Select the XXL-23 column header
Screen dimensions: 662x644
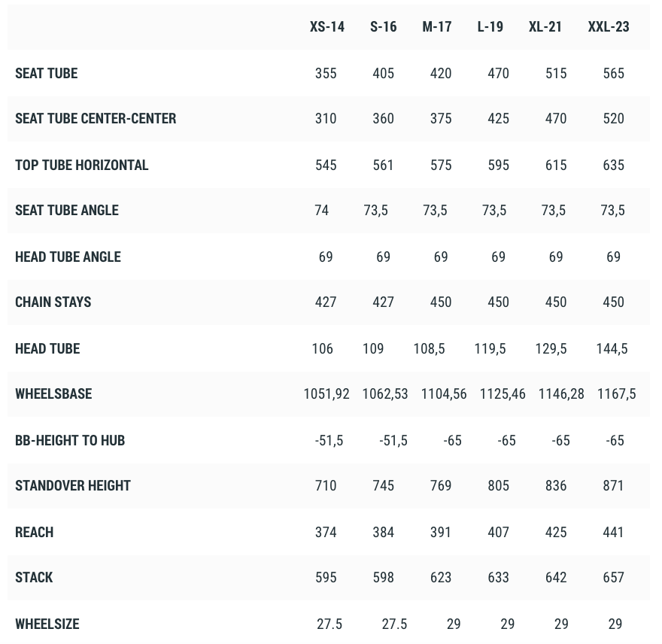609,27
